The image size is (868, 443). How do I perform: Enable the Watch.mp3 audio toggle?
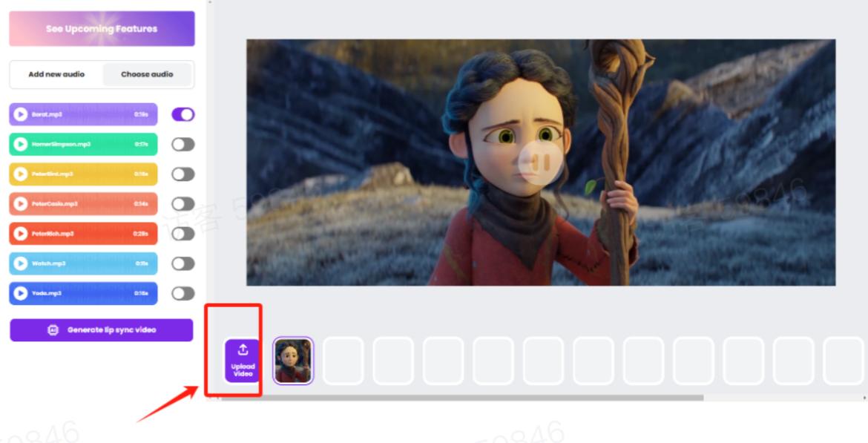[x=183, y=263]
